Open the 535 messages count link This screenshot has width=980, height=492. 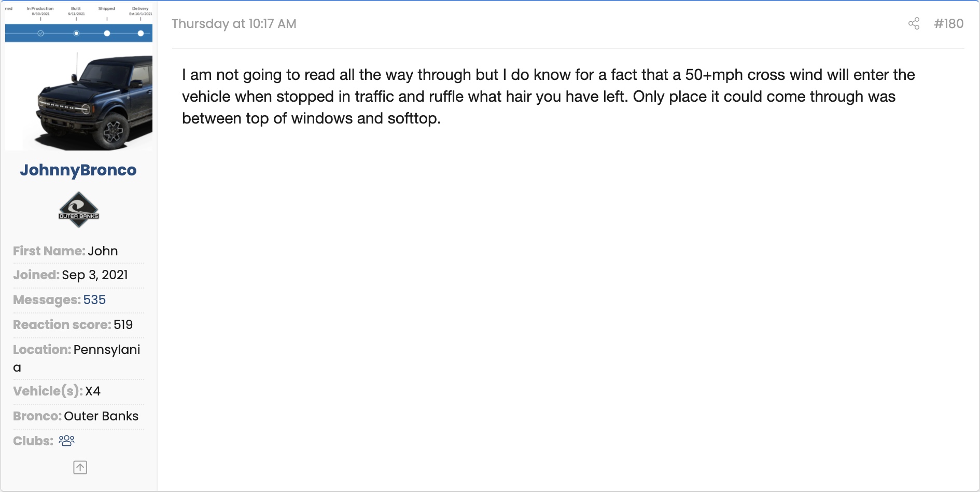(x=94, y=300)
